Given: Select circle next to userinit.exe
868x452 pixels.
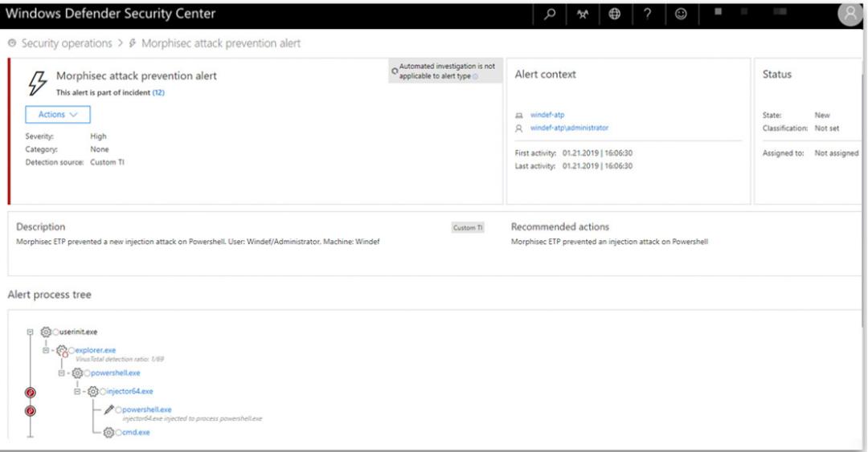Looking at the screenshot, I should tap(55, 332).
